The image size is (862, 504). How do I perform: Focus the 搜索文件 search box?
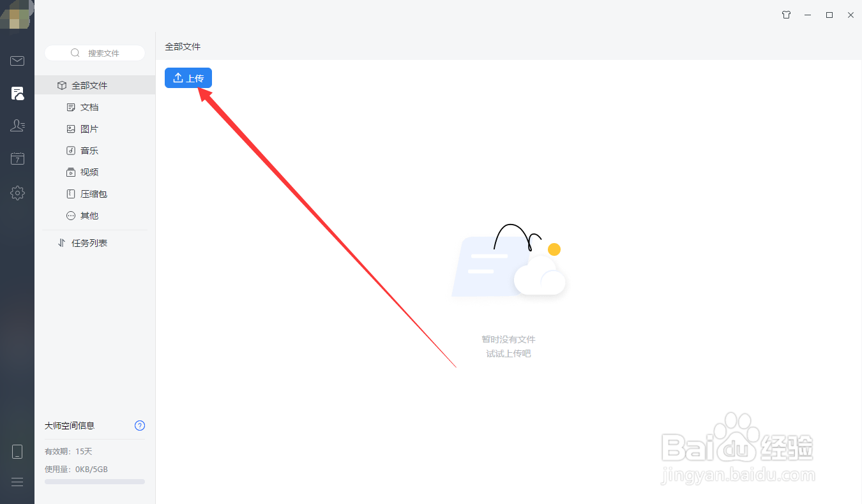[x=95, y=53]
